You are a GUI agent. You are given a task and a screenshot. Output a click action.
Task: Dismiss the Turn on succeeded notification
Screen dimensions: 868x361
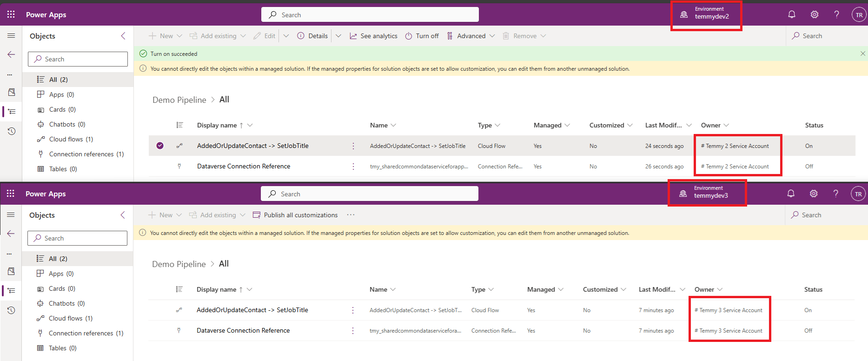point(863,53)
